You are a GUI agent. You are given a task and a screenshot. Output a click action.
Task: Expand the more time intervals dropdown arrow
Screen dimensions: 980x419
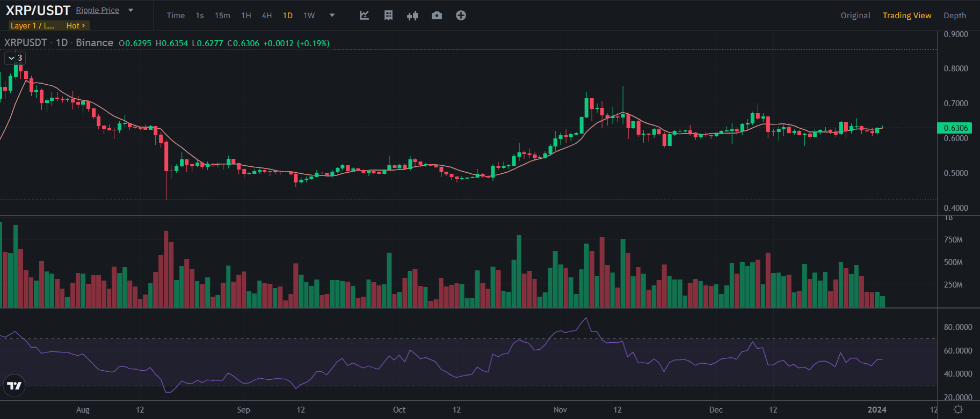click(x=332, y=16)
